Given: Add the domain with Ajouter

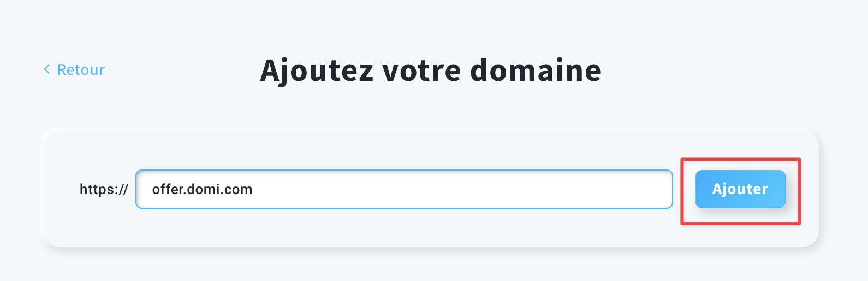Looking at the screenshot, I should pyautogui.click(x=740, y=189).
